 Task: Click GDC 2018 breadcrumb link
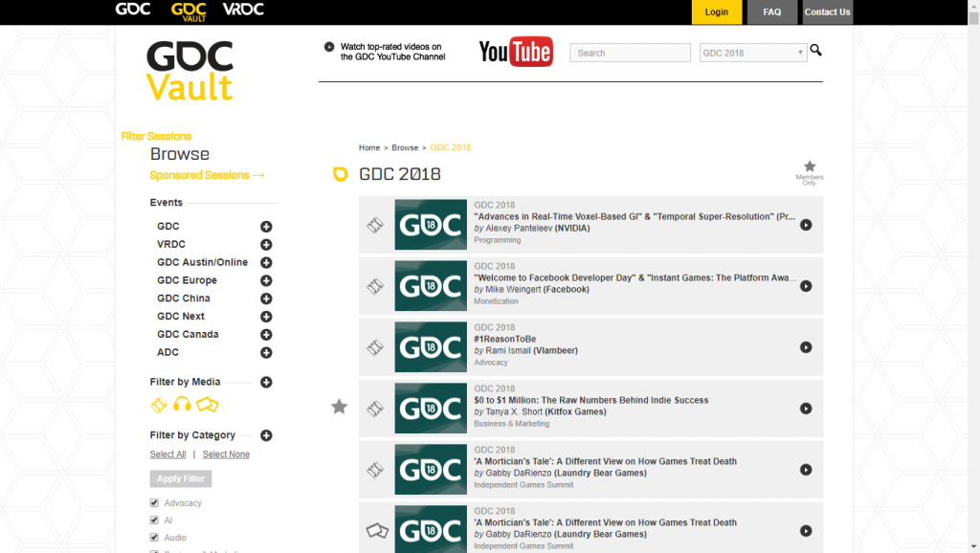(451, 148)
